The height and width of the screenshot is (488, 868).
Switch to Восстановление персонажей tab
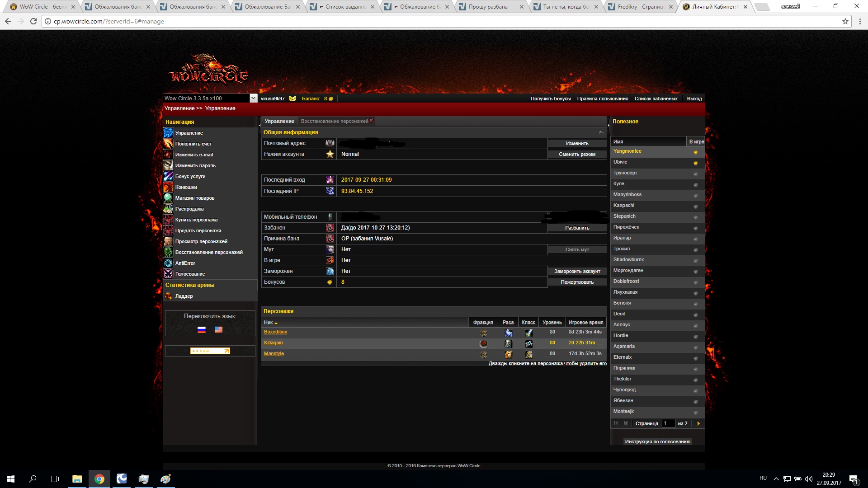tap(334, 121)
